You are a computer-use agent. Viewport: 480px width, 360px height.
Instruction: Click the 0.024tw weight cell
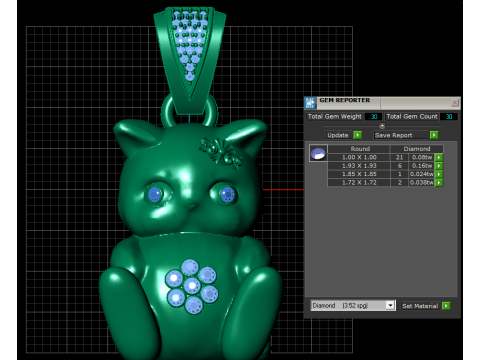(x=422, y=174)
